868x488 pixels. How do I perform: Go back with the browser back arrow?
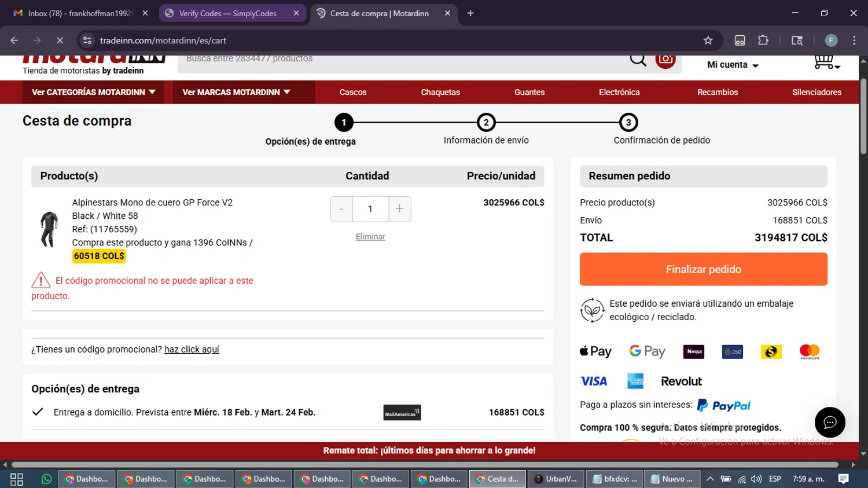[14, 41]
